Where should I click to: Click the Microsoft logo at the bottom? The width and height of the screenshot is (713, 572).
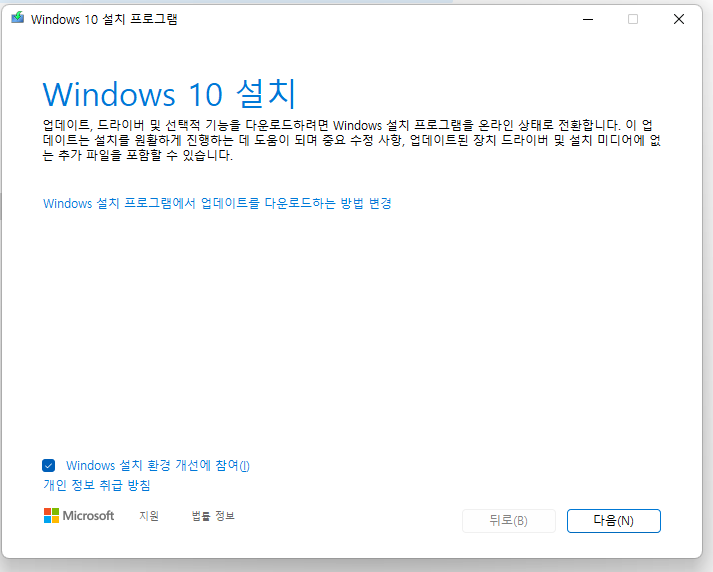pyautogui.click(x=79, y=516)
